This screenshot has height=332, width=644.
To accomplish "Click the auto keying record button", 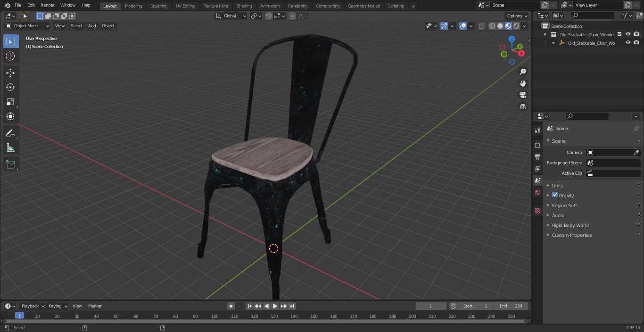I will point(231,306).
